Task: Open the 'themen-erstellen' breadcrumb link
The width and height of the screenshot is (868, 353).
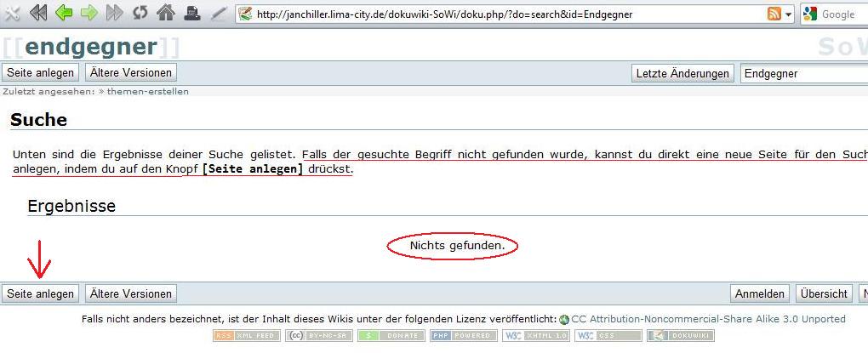Action: (x=147, y=91)
